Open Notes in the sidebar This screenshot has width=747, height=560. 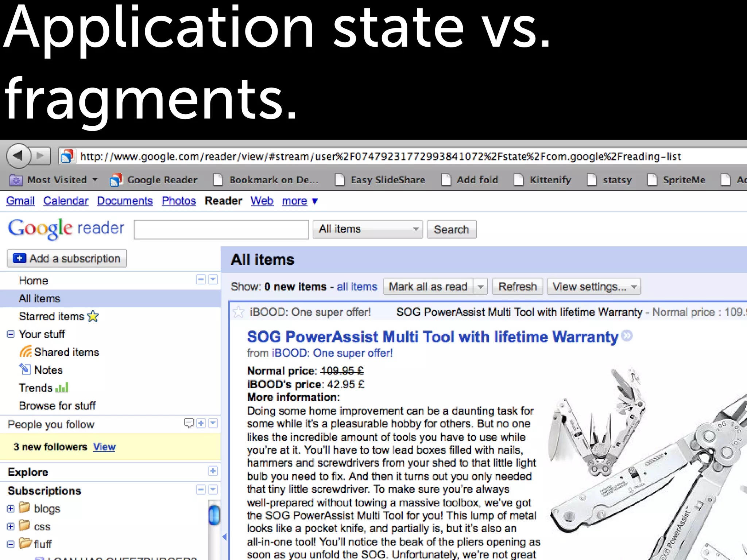pyautogui.click(x=49, y=370)
